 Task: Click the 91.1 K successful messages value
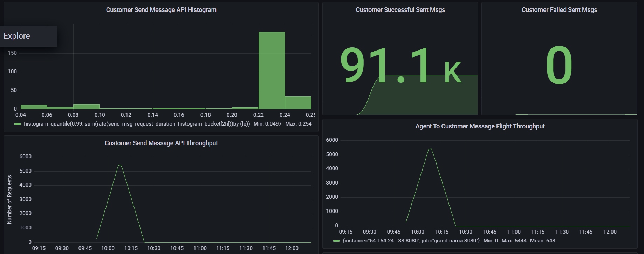click(400, 66)
